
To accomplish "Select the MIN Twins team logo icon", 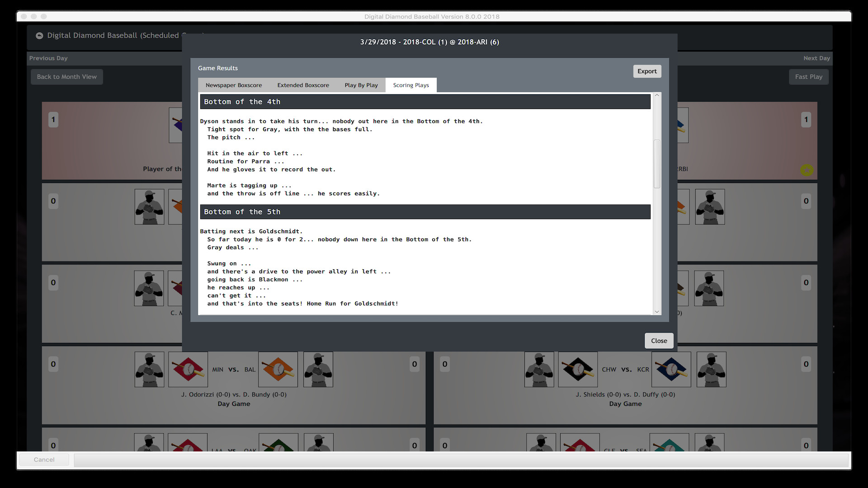I will tap(188, 370).
